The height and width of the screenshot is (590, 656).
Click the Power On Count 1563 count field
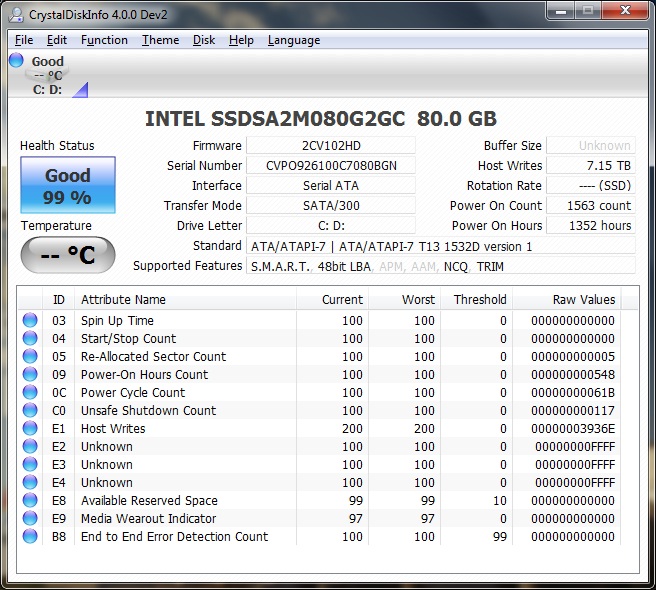point(591,206)
